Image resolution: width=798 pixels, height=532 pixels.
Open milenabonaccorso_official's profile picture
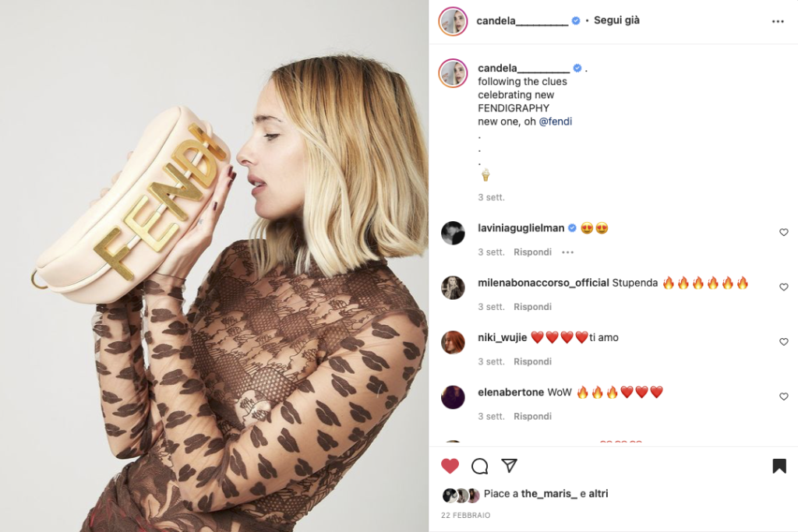(x=453, y=288)
